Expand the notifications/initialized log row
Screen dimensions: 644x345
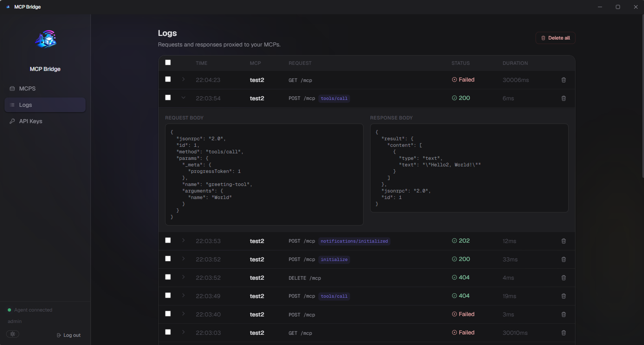(x=183, y=240)
